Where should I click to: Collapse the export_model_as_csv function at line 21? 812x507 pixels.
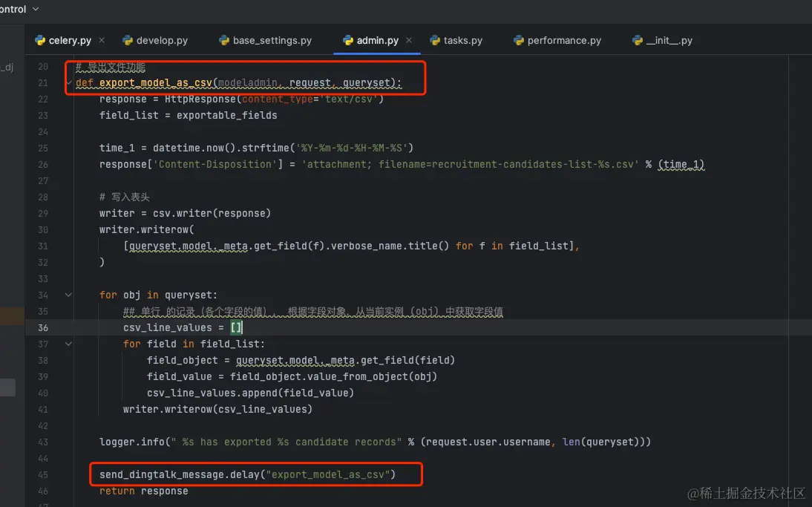point(68,82)
